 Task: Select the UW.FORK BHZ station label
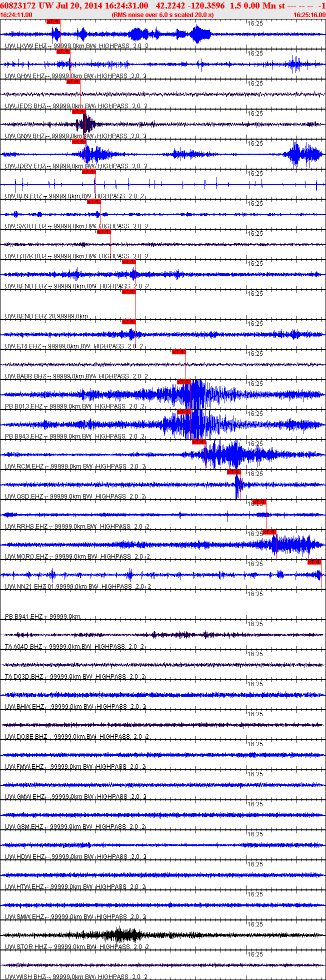[x=77, y=256]
